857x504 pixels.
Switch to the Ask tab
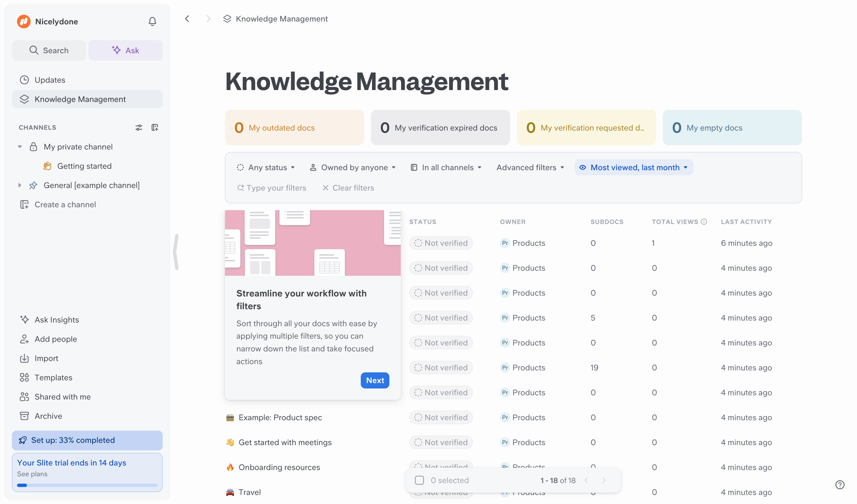(x=125, y=50)
